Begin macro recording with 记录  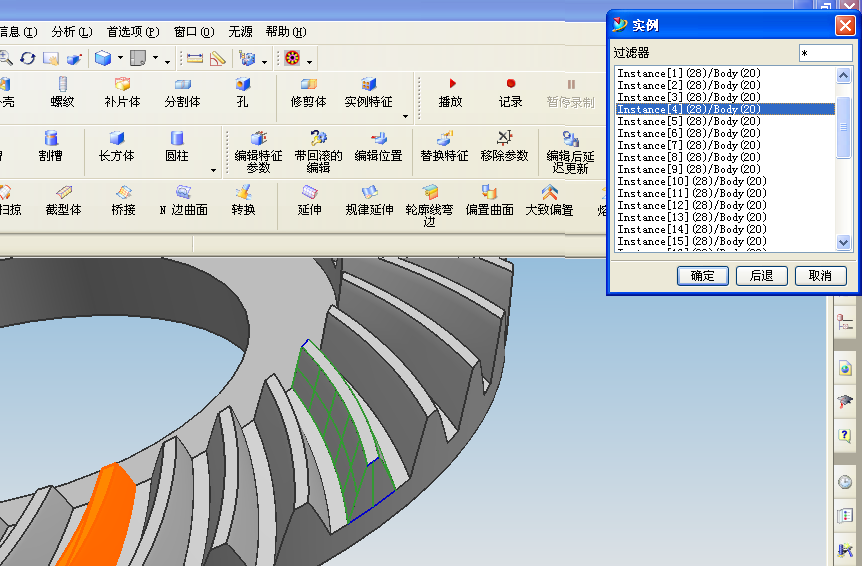pyautogui.click(x=511, y=92)
